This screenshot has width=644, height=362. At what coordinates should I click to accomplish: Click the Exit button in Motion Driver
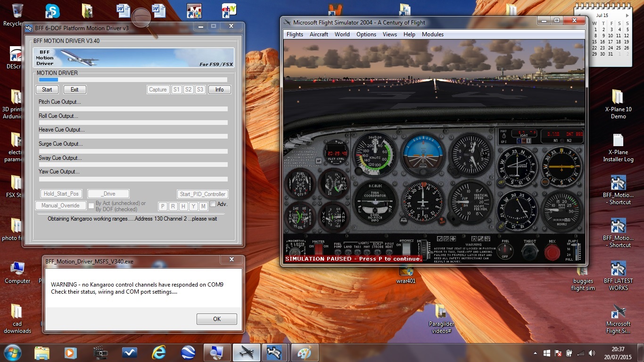click(74, 90)
